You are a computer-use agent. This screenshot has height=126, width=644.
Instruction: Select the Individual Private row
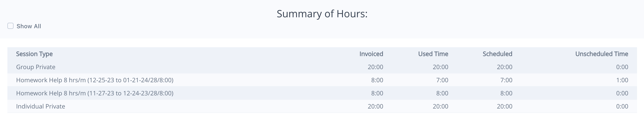pos(322,106)
